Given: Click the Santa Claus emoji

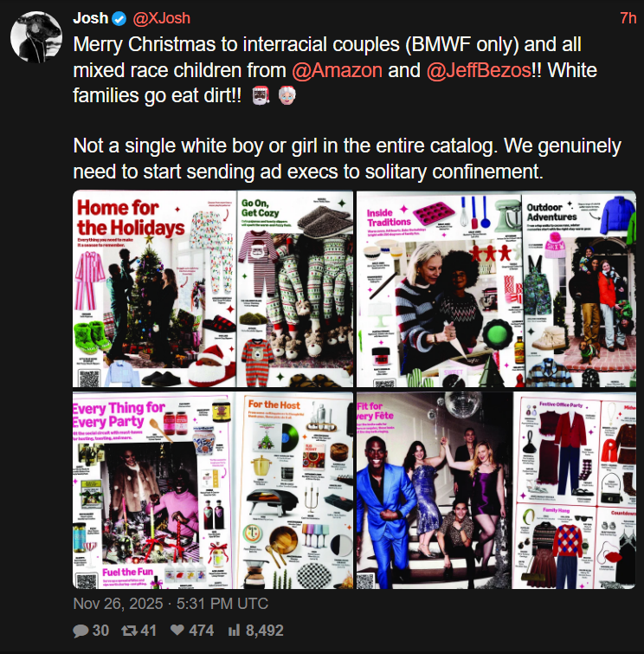Looking at the screenshot, I should point(261,96).
